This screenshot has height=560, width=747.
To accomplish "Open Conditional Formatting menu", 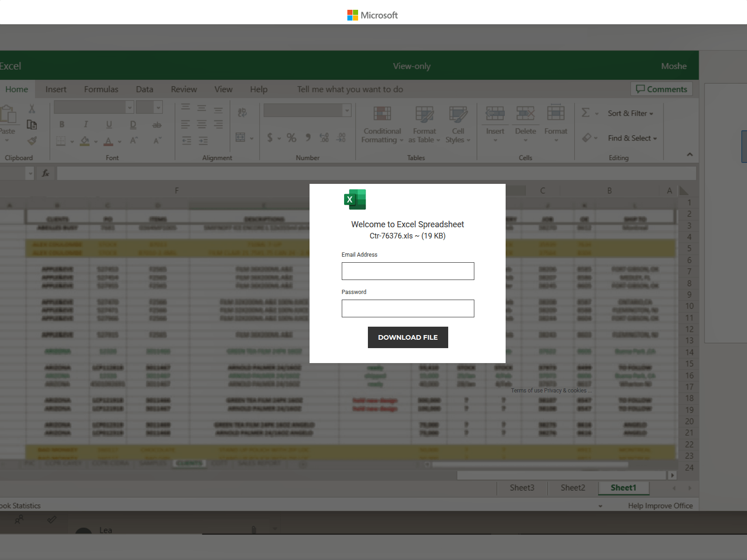I will tap(382, 125).
